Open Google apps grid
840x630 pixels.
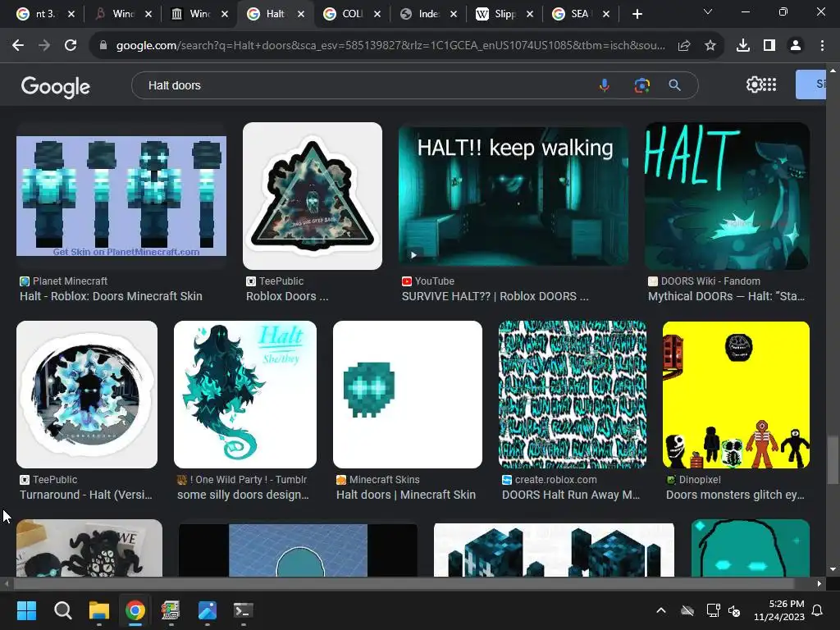769,84
